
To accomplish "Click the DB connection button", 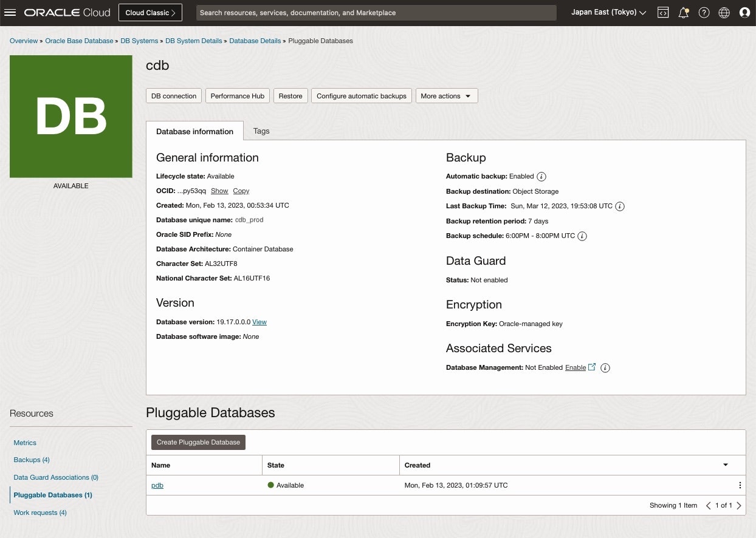I will (174, 96).
